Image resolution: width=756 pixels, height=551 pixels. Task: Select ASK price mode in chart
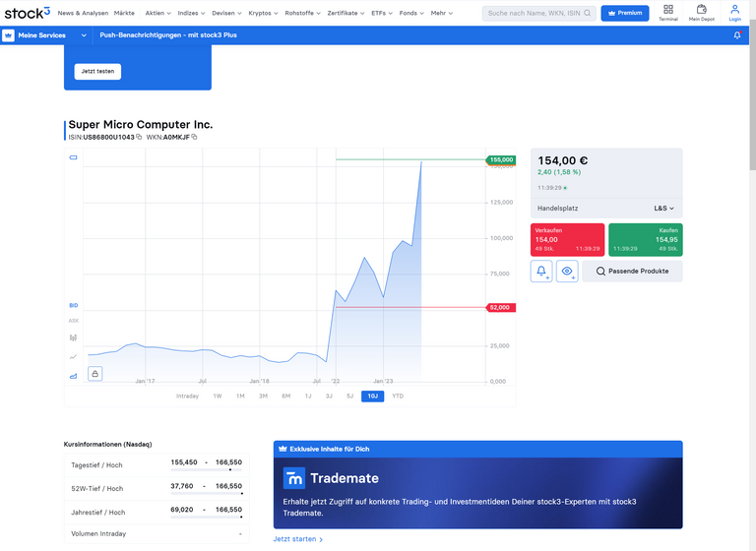(x=73, y=321)
